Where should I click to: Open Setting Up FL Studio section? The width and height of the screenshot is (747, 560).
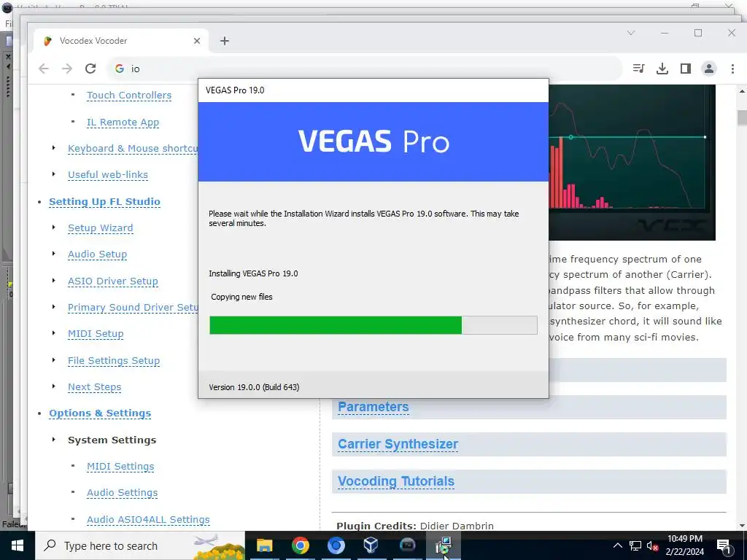point(104,201)
